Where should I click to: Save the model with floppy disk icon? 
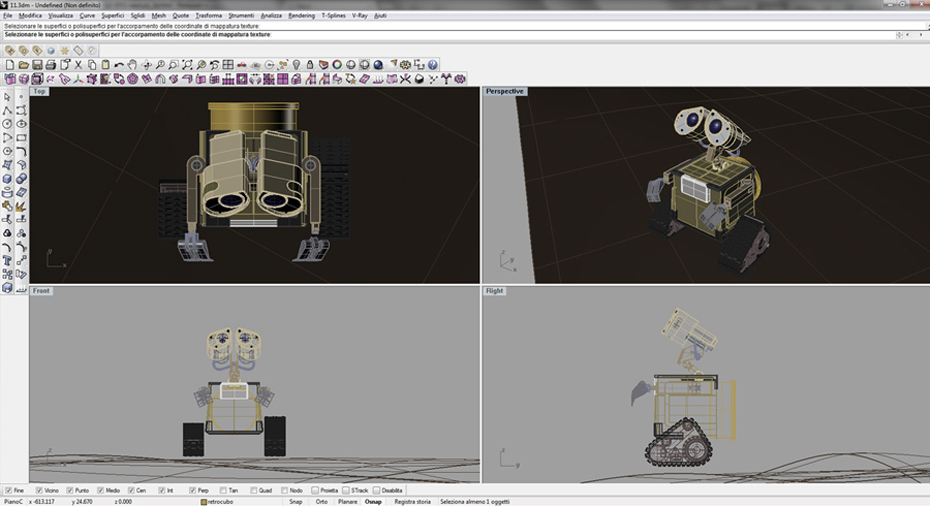(x=37, y=65)
